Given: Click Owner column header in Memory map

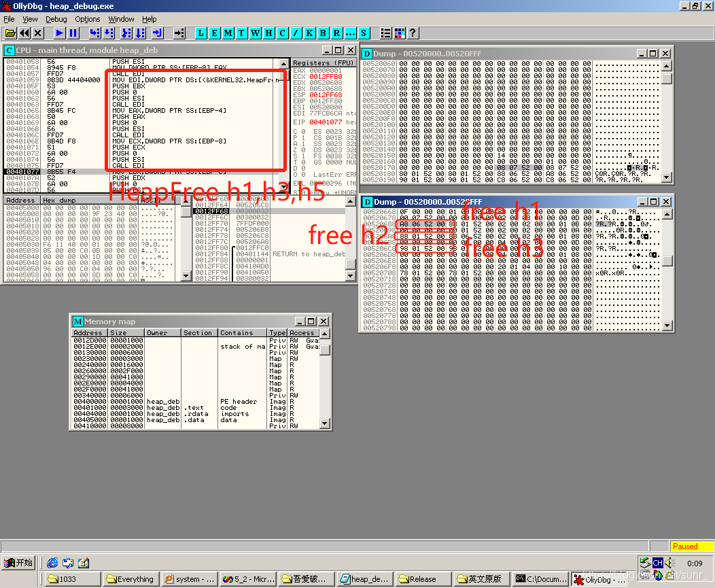Looking at the screenshot, I should 163,333.
